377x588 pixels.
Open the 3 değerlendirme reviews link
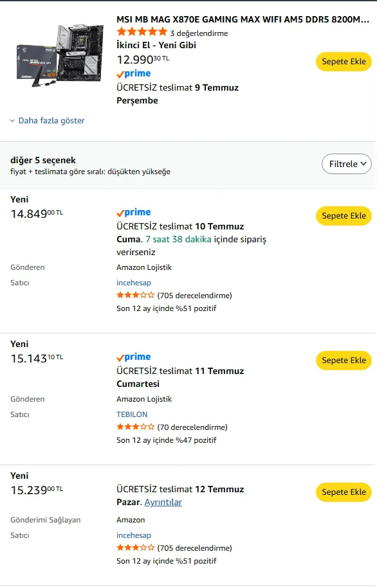pyautogui.click(x=199, y=33)
